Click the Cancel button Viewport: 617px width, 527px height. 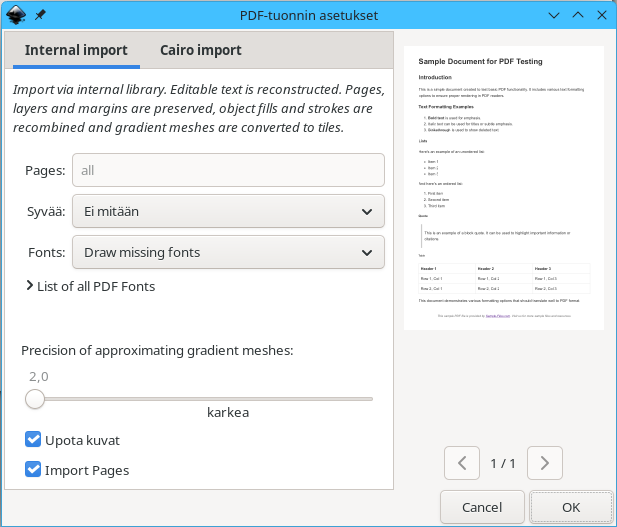point(482,507)
